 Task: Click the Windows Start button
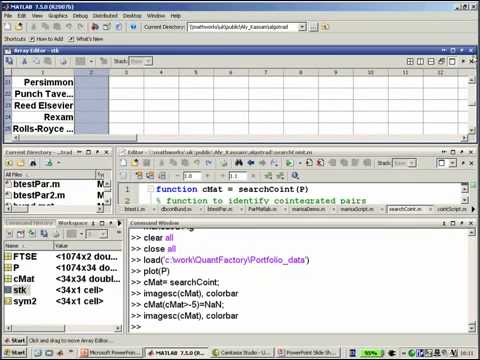tap(14, 352)
